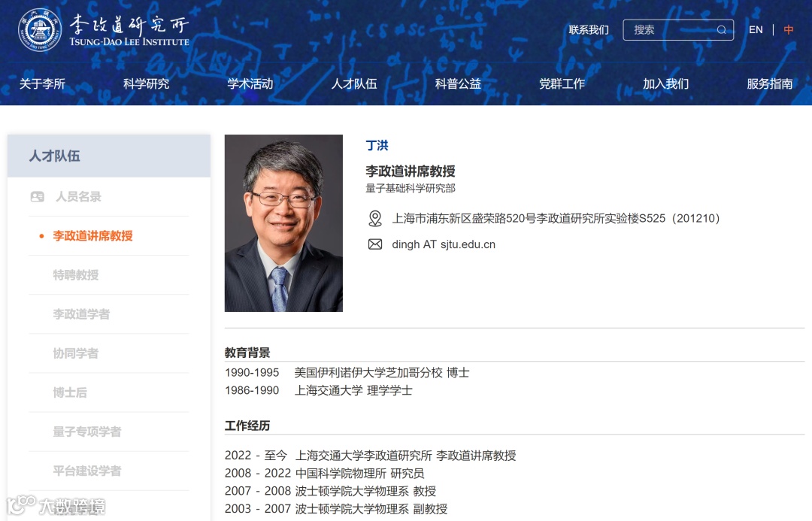Image resolution: width=812 pixels, height=521 pixels.
Task: Click the 教育背景 section heading
Action: (247, 353)
